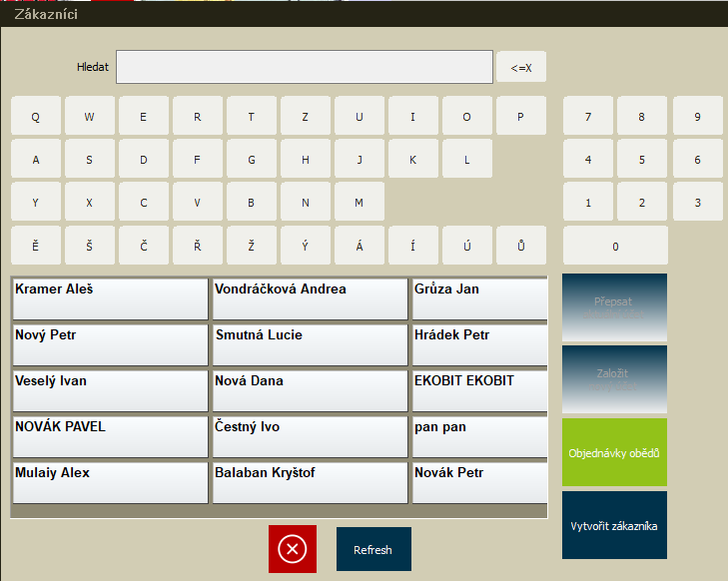728x581 pixels.
Task: Click the red cancel X icon
Action: tap(292, 549)
